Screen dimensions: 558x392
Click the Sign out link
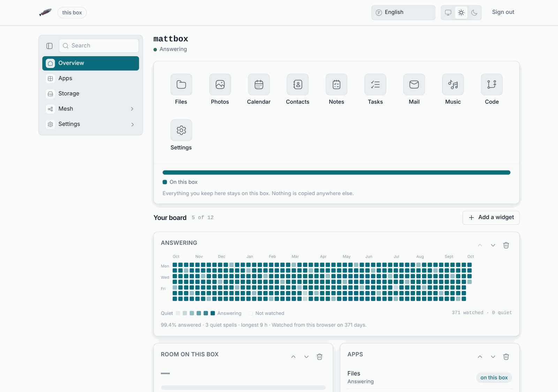[503, 12]
